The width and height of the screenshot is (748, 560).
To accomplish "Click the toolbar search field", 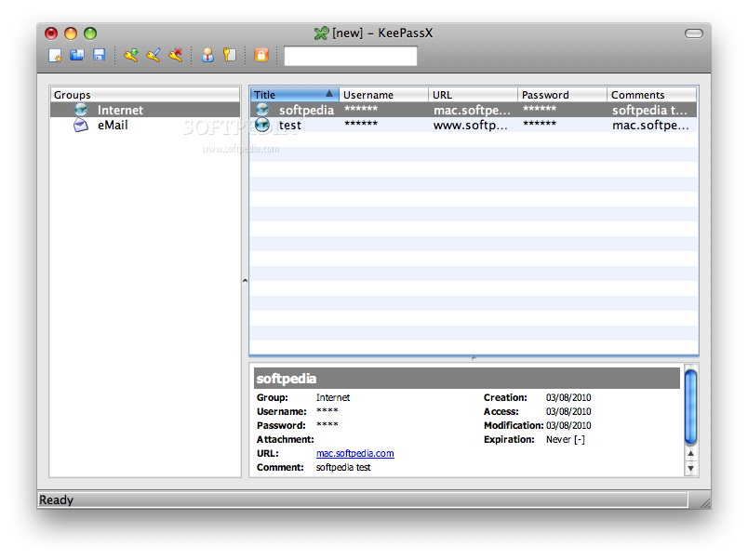I will (350, 57).
